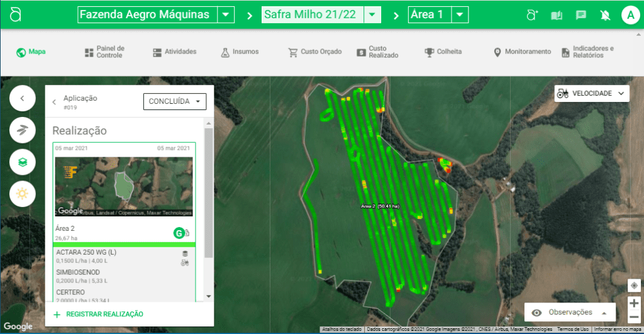The image size is (644, 334).
Task: Click the user avatar 'A'
Action: pyautogui.click(x=630, y=15)
